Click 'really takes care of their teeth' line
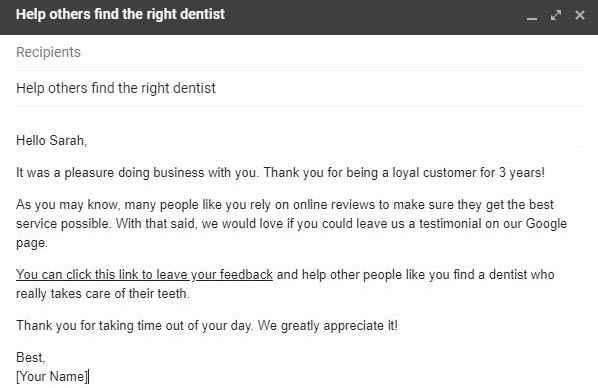Screen dimensions: 598x388 (x=103, y=294)
